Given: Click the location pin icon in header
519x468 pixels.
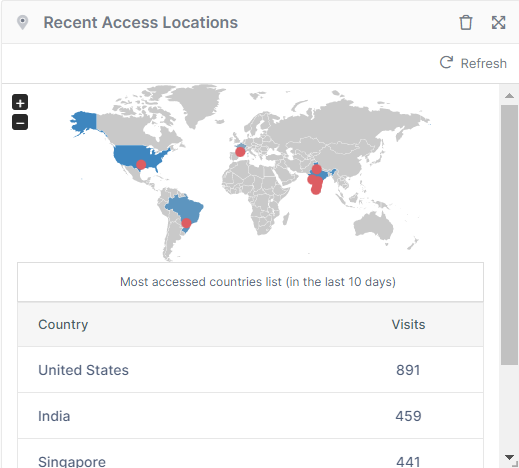Looking at the screenshot, I should (23, 23).
